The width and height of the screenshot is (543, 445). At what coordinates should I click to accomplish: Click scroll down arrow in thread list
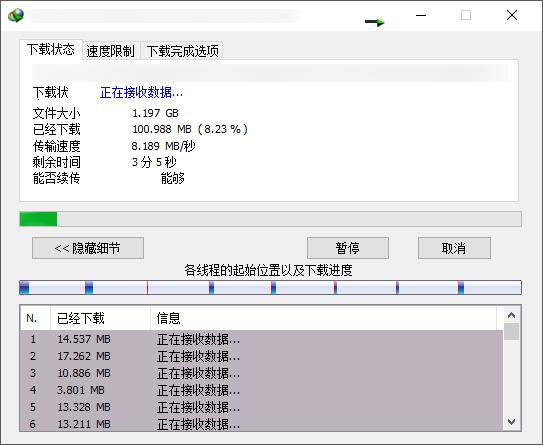[x=511, y=422]
